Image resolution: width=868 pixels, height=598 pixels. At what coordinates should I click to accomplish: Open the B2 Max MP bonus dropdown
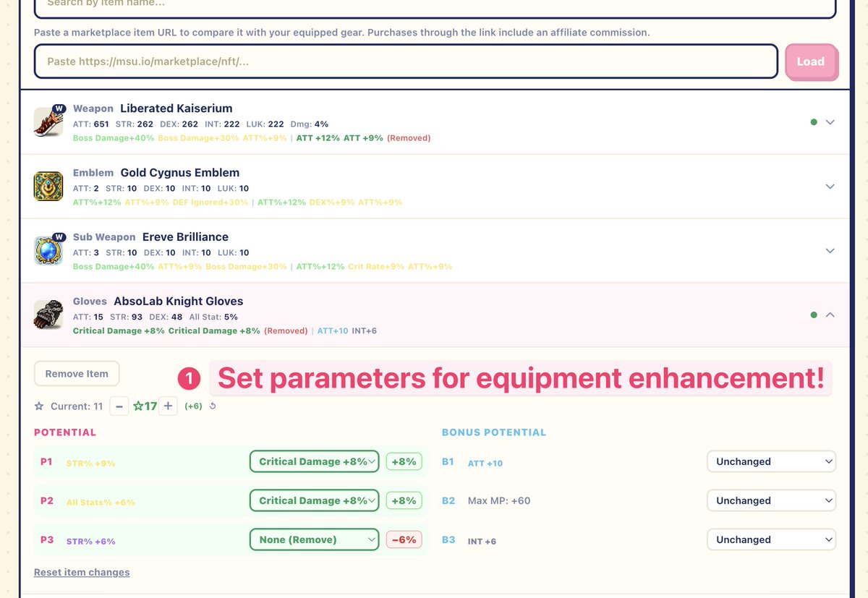[771, 500]
